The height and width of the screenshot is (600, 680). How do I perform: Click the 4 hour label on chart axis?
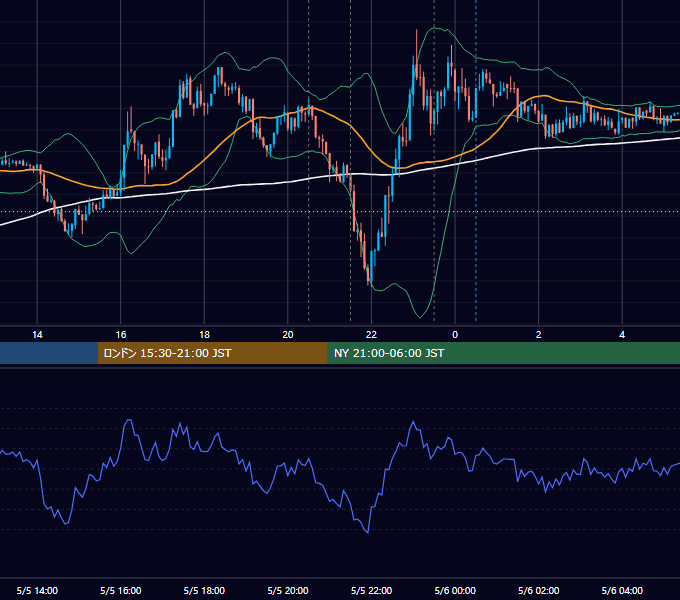tap(622, 335)
